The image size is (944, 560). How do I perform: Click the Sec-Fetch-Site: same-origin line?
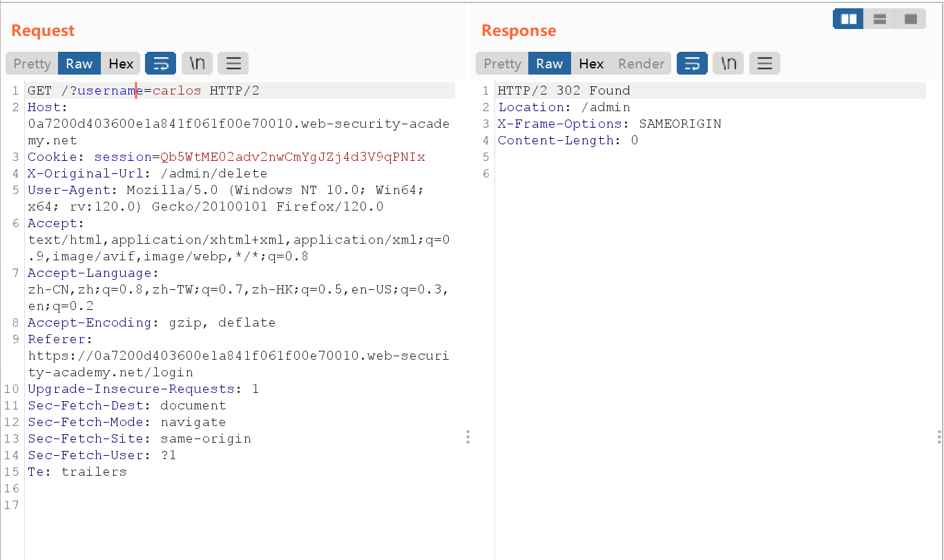click(139, 438)
